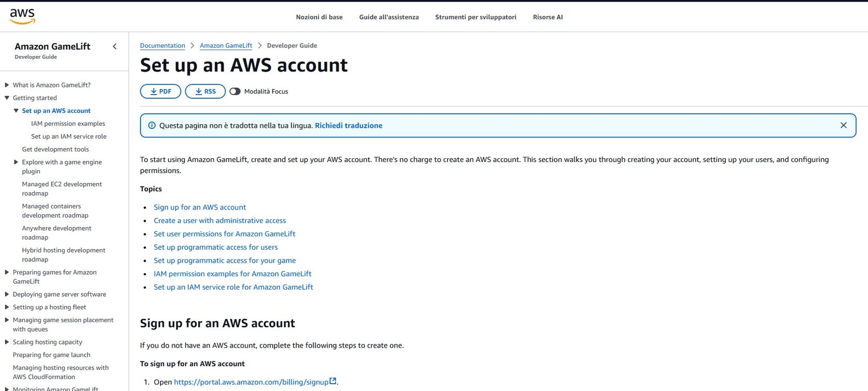Image resolution: width=868 pixels, height=391 pixels.
Task: Select 'Get development tools' in sidebar
Action: tap(55, 149)
